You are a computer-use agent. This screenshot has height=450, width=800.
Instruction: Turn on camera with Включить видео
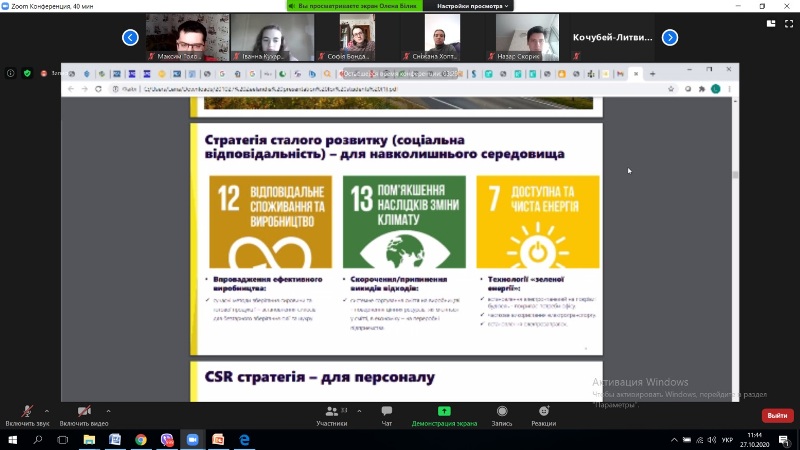click(84, 413)
